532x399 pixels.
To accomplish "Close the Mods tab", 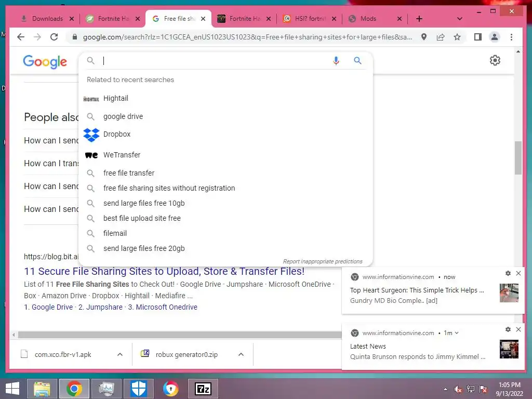I will pyautogui.click(x=400, y=19).
